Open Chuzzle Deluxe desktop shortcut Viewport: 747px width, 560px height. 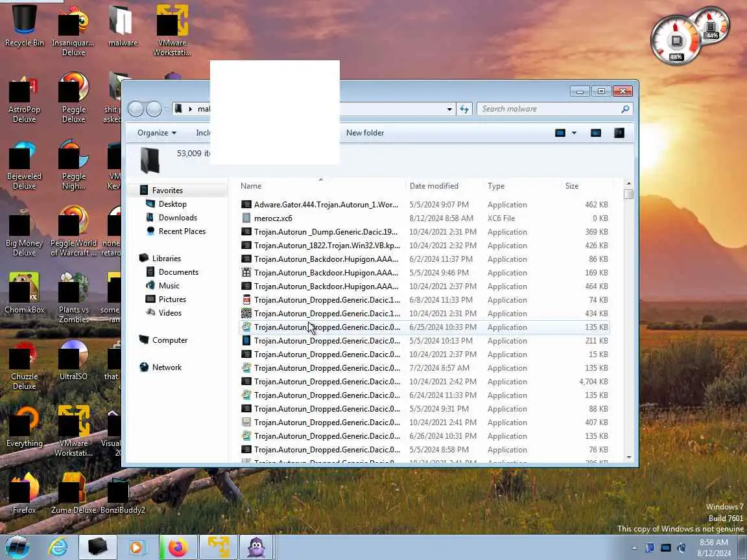(x=24, y=365)
